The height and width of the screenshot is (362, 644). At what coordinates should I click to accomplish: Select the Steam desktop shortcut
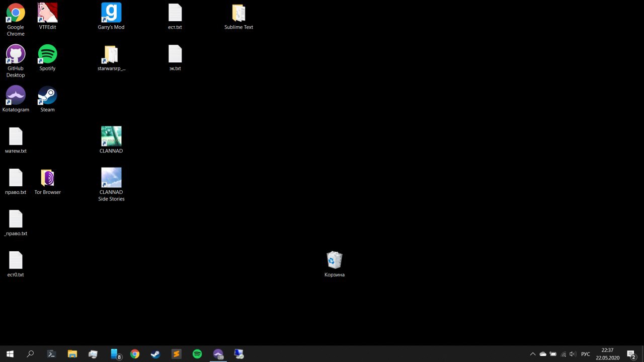[48, 99]
